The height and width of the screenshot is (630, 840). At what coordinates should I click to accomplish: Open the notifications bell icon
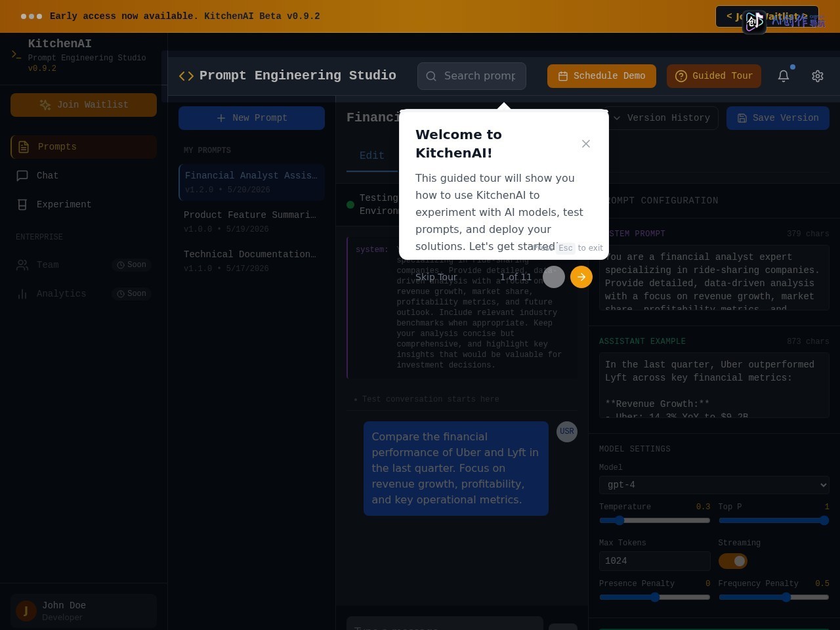pyautogui.click(x=784, y=76)
